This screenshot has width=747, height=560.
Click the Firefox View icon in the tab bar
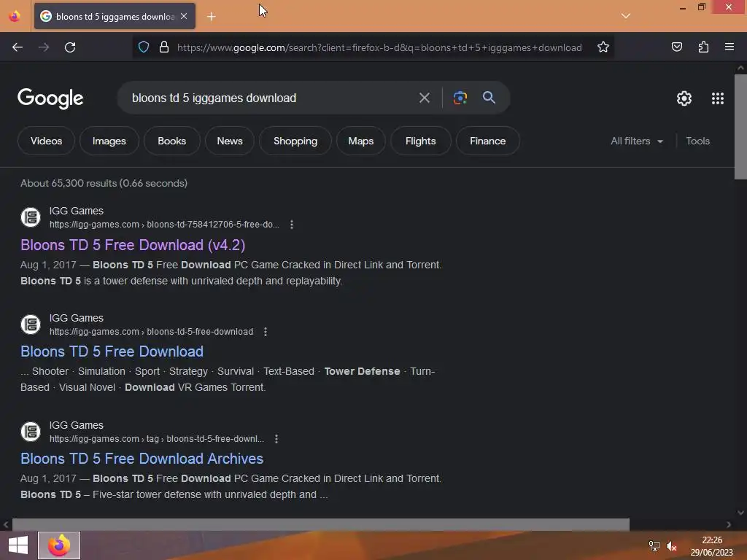coord(15,16)
